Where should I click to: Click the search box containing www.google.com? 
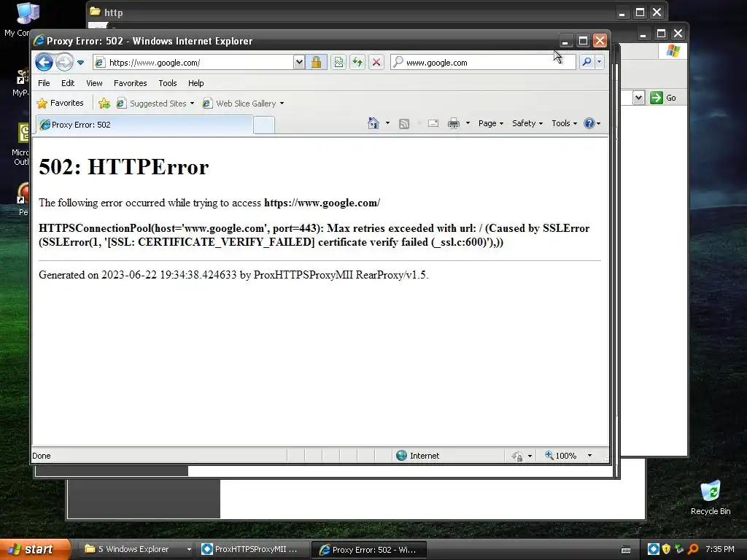(483, 63)
